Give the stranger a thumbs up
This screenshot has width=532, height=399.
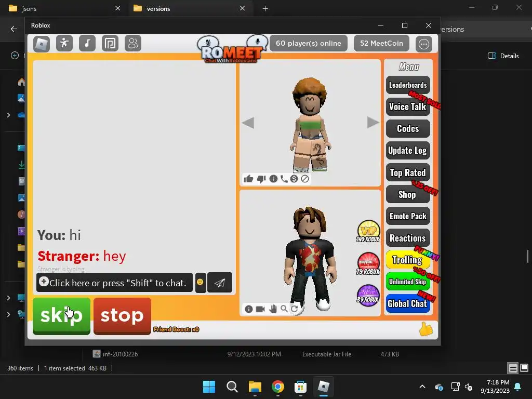pyautogui.click(x=248, y=179)
